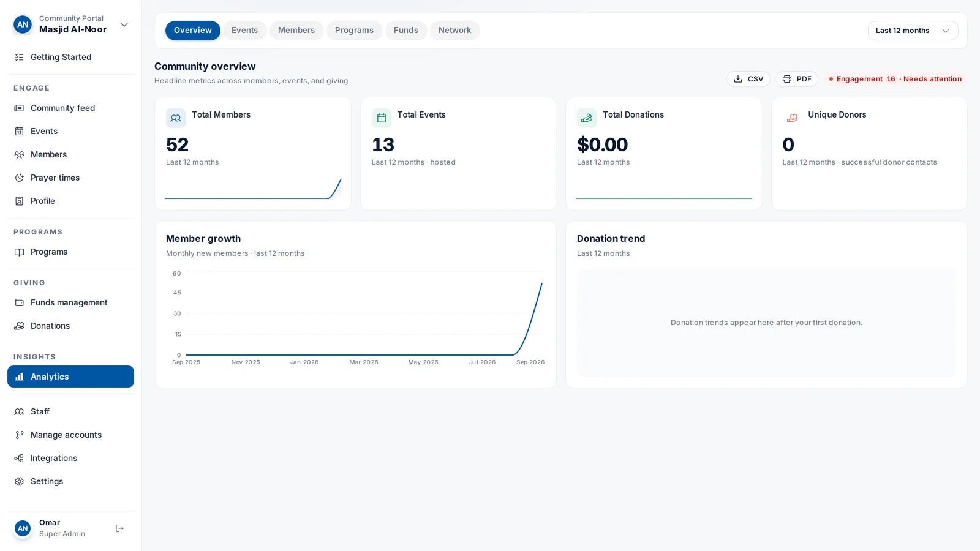The width and height of the screenshot is (980, 551).
Task: Open Funds management in sidebar
Action: (x=70, y=302)
